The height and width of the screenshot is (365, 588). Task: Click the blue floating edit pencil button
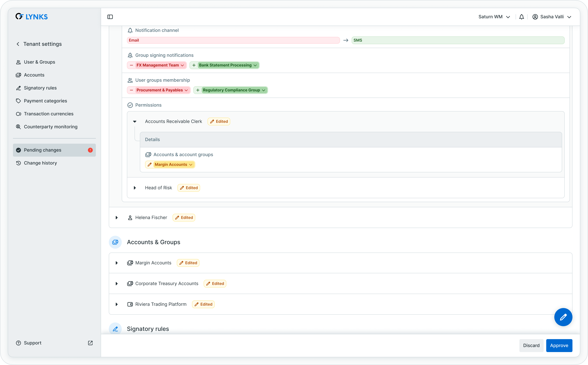[x=563, y=317]
